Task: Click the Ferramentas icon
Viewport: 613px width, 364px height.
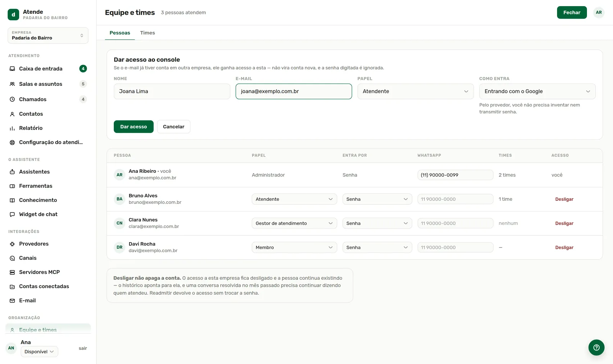Action: point(12,186)
